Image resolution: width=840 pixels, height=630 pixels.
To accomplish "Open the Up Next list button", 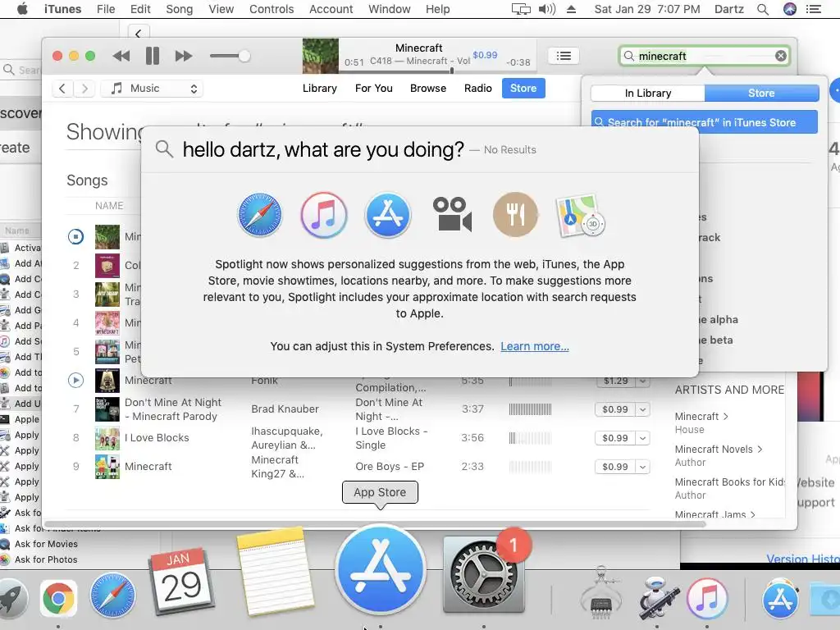I will coord(564,56).
